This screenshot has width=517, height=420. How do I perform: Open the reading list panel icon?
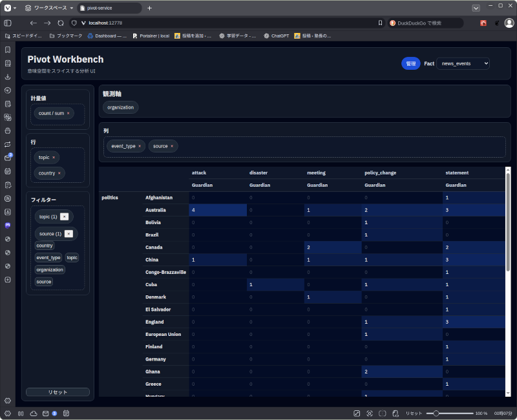click(x=7, y=63)
